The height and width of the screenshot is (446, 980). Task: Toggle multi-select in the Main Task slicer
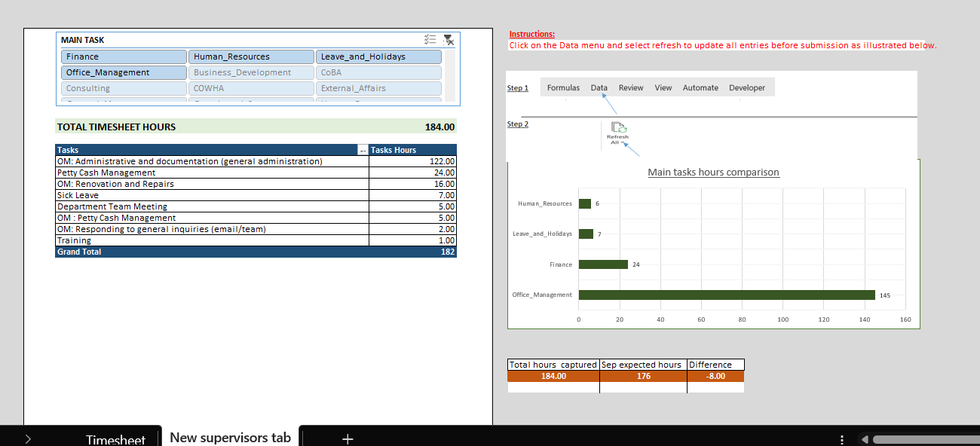[x=430, y=40]
